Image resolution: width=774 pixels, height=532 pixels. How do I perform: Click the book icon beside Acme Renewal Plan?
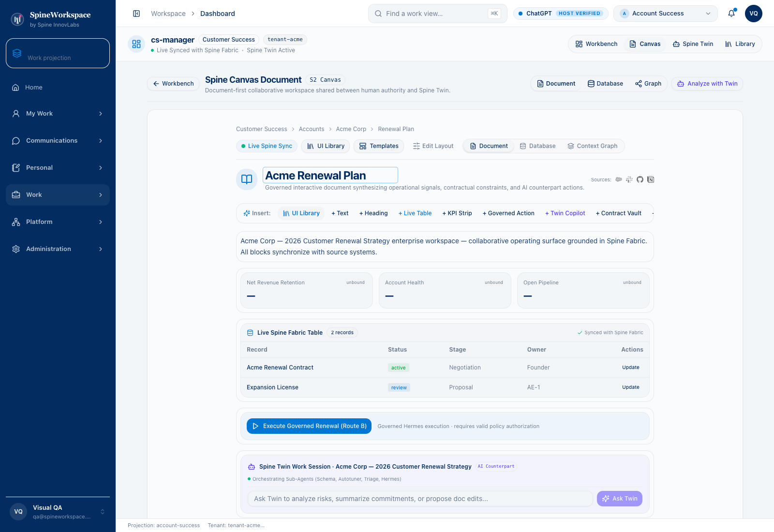point(247,179)
